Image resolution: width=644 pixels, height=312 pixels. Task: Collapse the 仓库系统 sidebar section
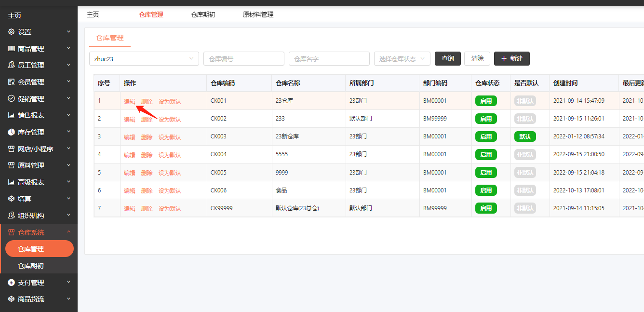tap(39, 232)
